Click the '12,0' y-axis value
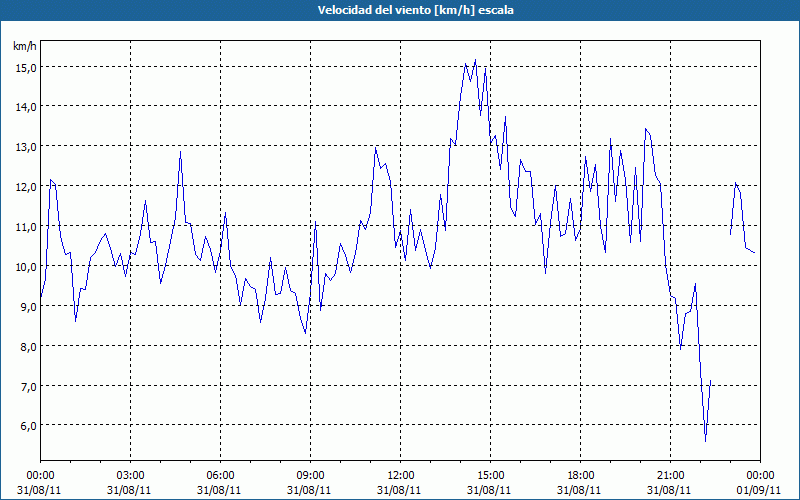 click(25, 187)
